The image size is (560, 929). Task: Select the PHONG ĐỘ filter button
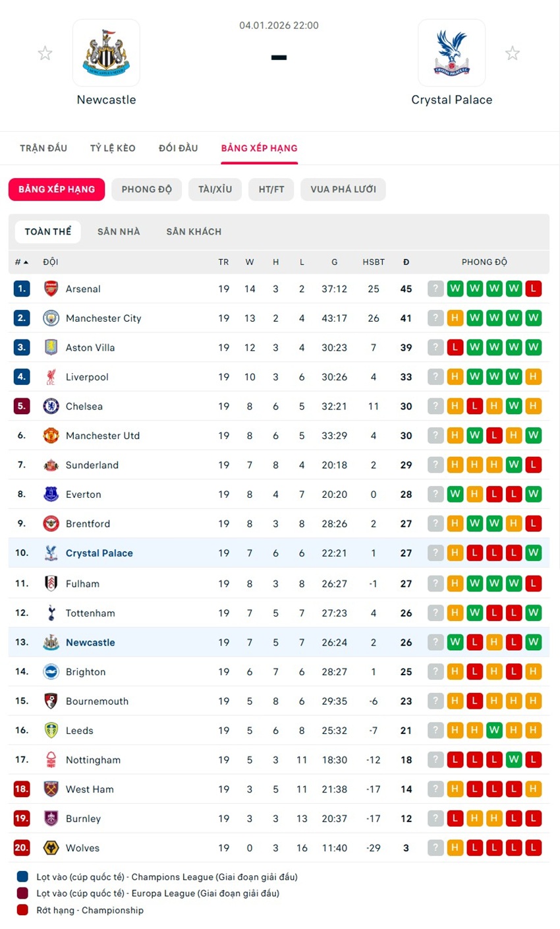(x=146, y=189)
